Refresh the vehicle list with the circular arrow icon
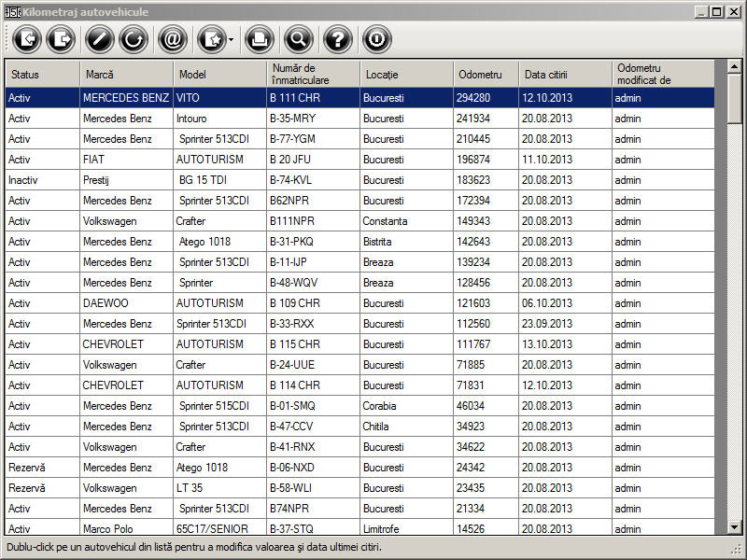 (134, 39)
